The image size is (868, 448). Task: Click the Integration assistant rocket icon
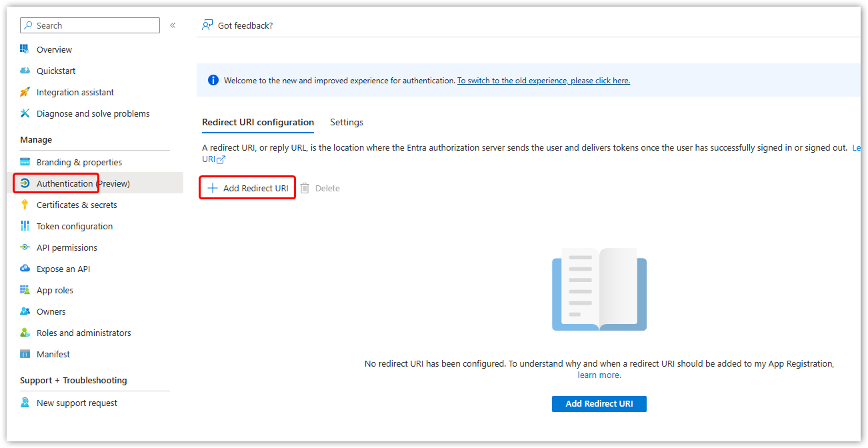pyautogui.click(x=25, y=92)
